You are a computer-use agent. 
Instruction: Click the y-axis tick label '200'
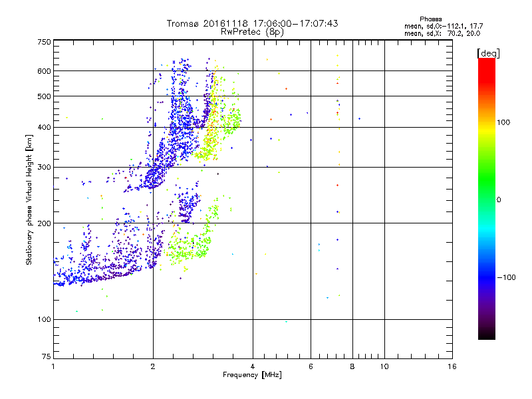point(44,223)
